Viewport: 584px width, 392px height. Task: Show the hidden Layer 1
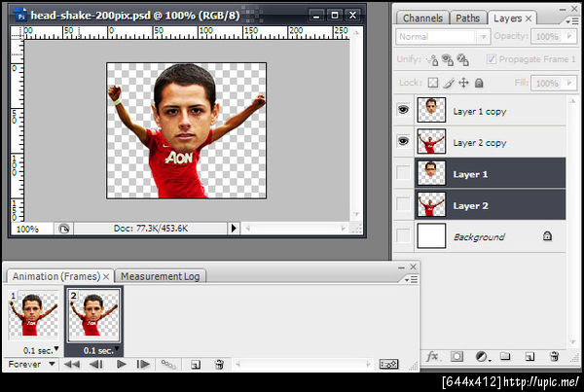(403, 173)
